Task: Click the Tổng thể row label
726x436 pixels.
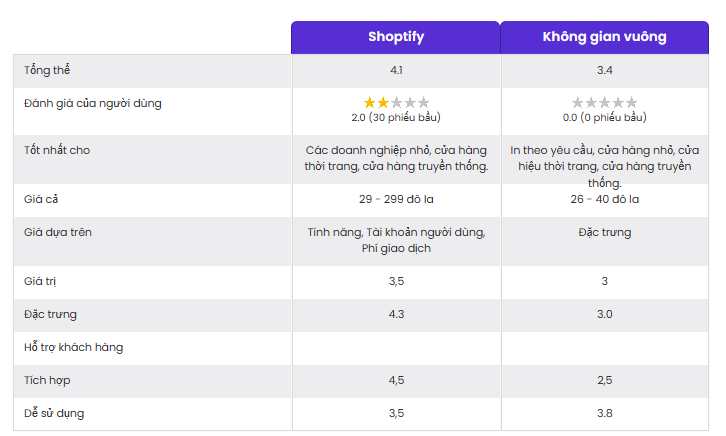Action: (x=47, y=70)
